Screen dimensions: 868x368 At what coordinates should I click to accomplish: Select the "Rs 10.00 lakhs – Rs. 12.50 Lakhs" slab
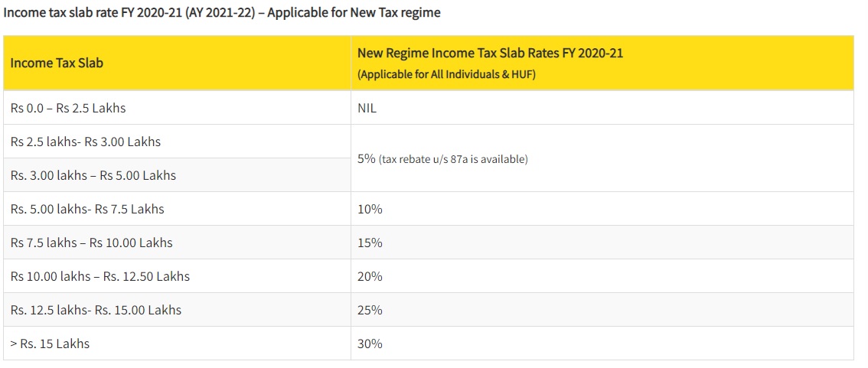(100, 276)
